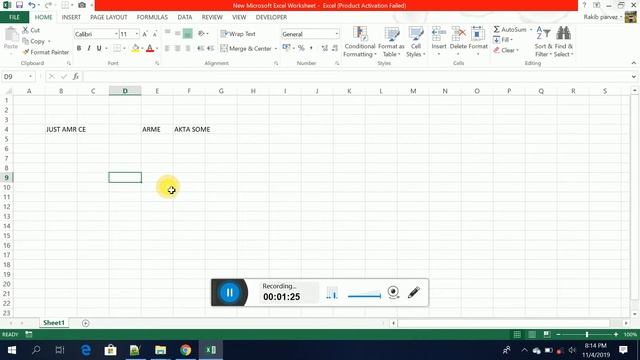Activate the Format Painter
Image resolution: width=640 pixels, height=360 pixels.
point(46,52)
